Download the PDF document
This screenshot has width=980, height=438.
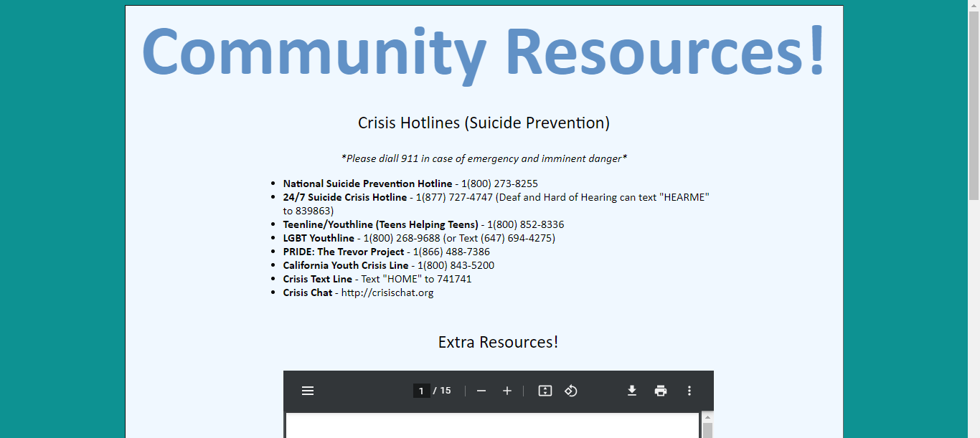632,391
